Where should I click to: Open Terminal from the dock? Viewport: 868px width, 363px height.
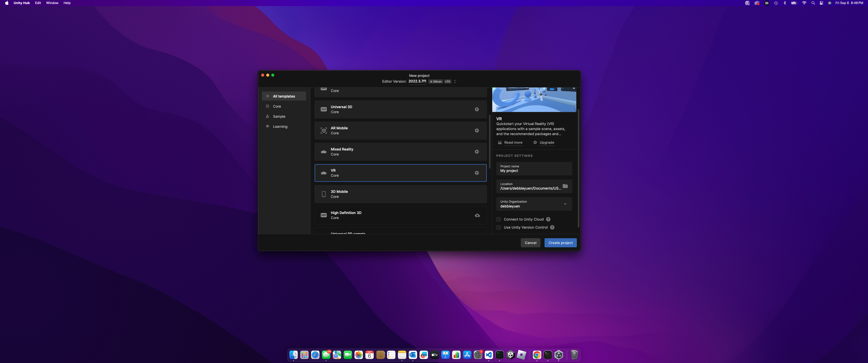coord(548,355)
